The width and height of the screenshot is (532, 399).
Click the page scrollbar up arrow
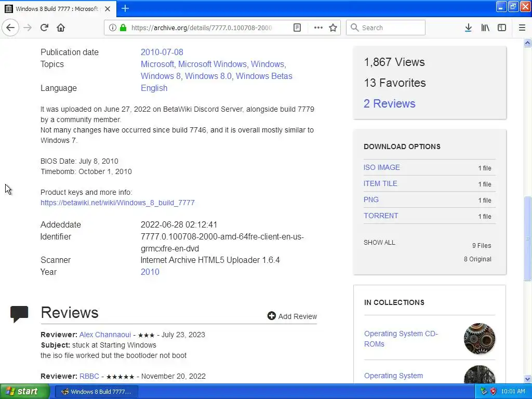[527, 43]
